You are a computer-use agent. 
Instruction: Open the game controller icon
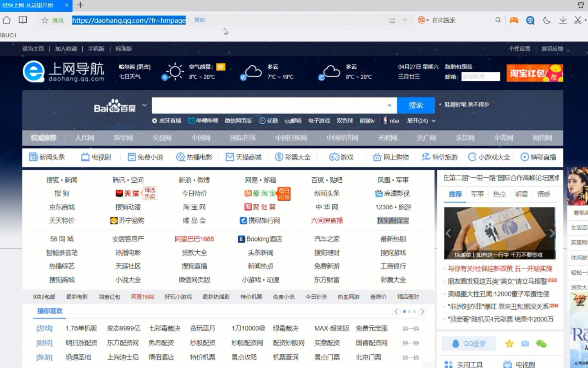click(514, 20)
